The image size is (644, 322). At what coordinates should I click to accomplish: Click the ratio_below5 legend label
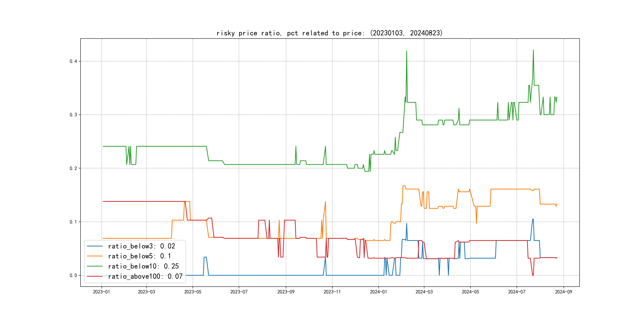140,256
